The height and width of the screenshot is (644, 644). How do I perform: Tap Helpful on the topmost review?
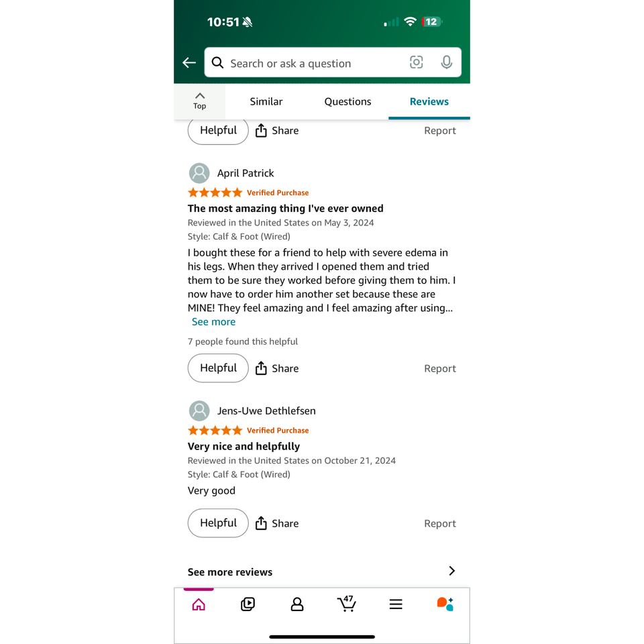point(218,131)
